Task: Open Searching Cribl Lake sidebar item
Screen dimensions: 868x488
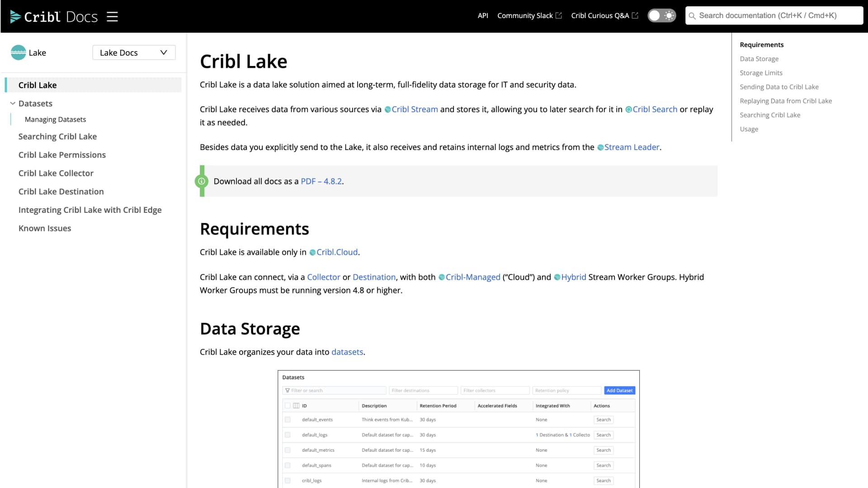Action: (x=57, y=136)
